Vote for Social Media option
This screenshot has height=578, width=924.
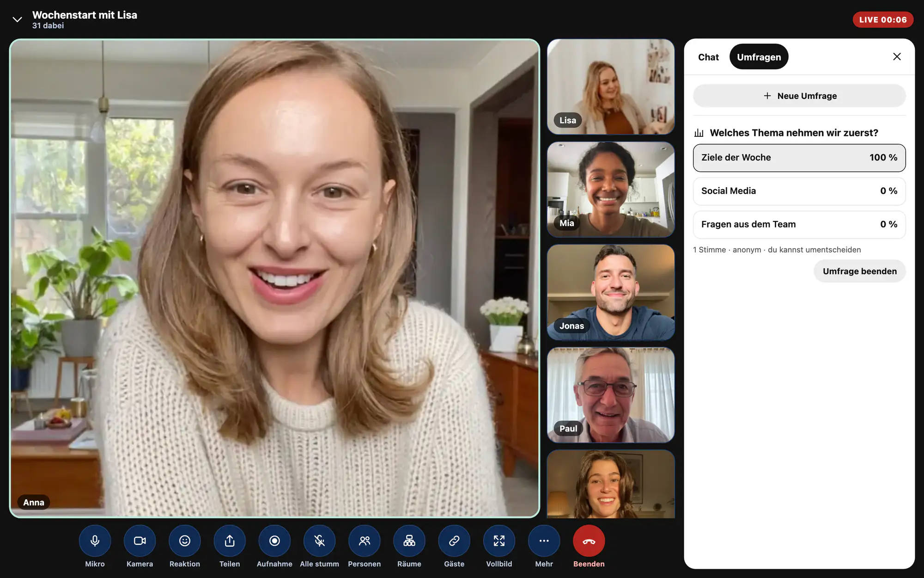[799, 191]
